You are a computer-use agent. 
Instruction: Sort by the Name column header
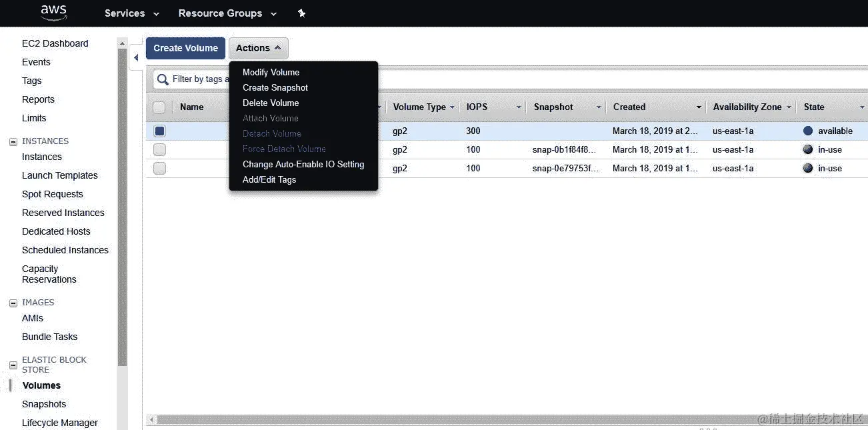[x=191, y=107]
